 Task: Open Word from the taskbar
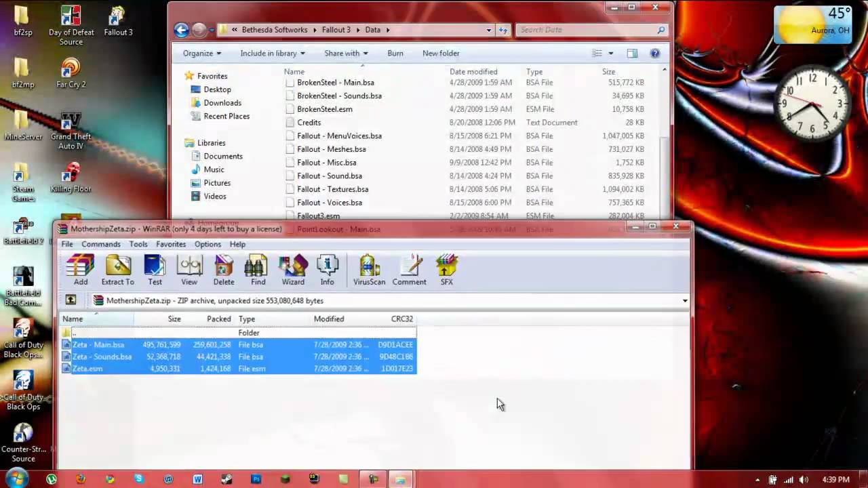click(x=197, y=479)
